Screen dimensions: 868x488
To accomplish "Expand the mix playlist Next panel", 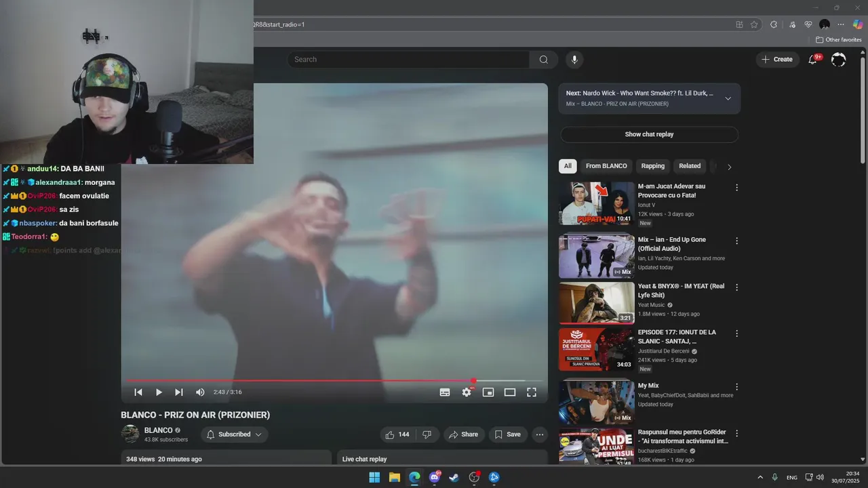I will click(x=728, y=98).
